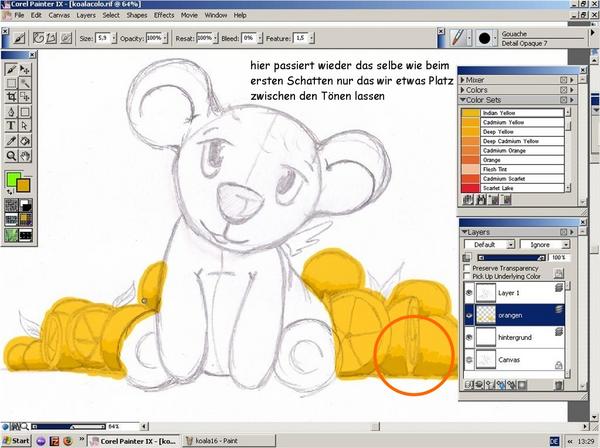600x448 pixels.
Task: Pick the Scarlet Lake color swatch
Action: (471, 188)
